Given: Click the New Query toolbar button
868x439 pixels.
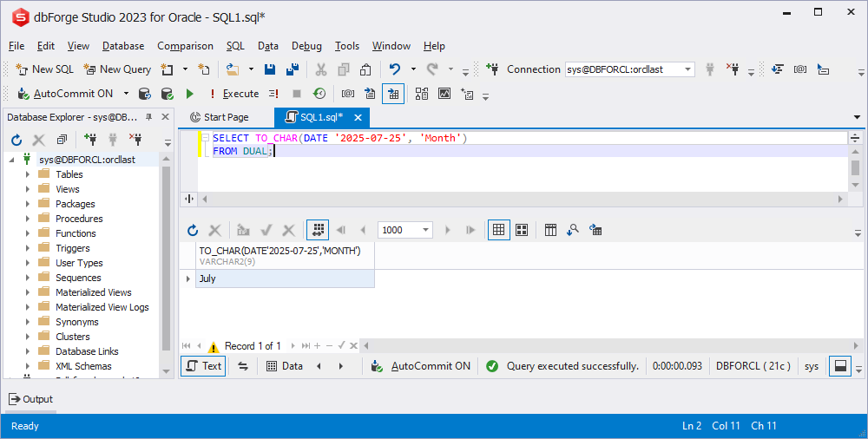Looking at the screenshot, I should pyautogui.click(x=117, y=69).
